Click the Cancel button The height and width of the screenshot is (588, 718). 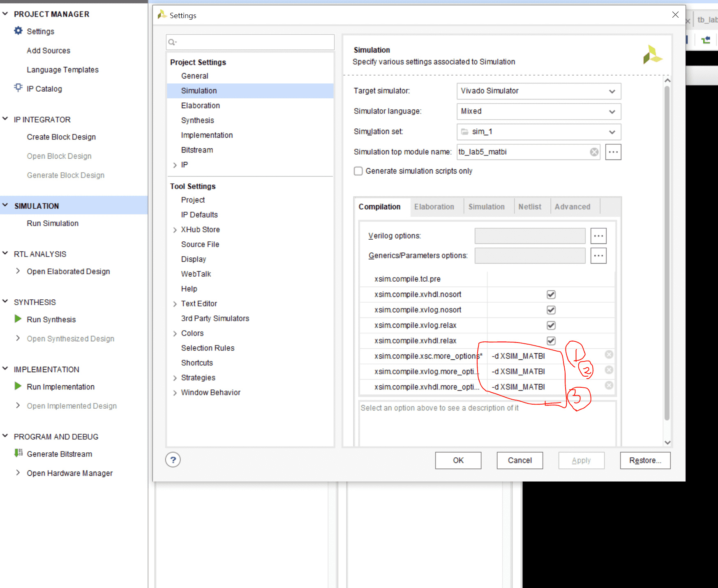520,461
